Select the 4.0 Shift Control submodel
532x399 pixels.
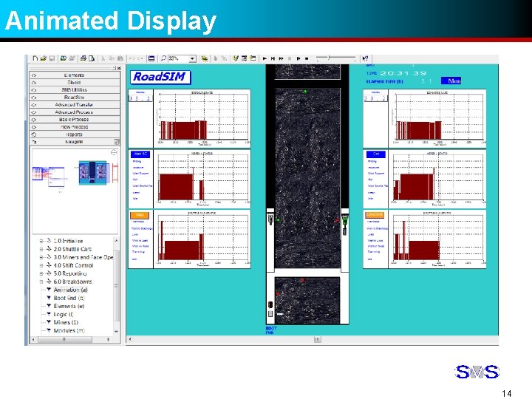73,265
